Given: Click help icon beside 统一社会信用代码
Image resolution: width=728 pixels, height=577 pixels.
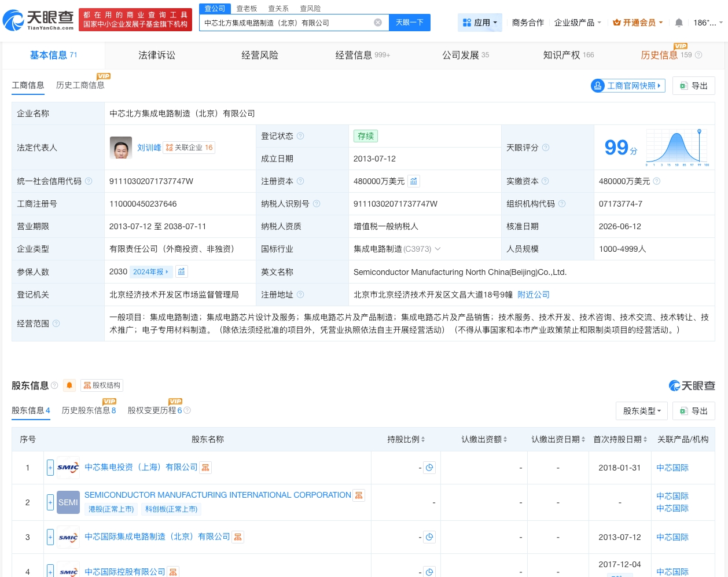Looking at the screenshot, I should 89,181.
